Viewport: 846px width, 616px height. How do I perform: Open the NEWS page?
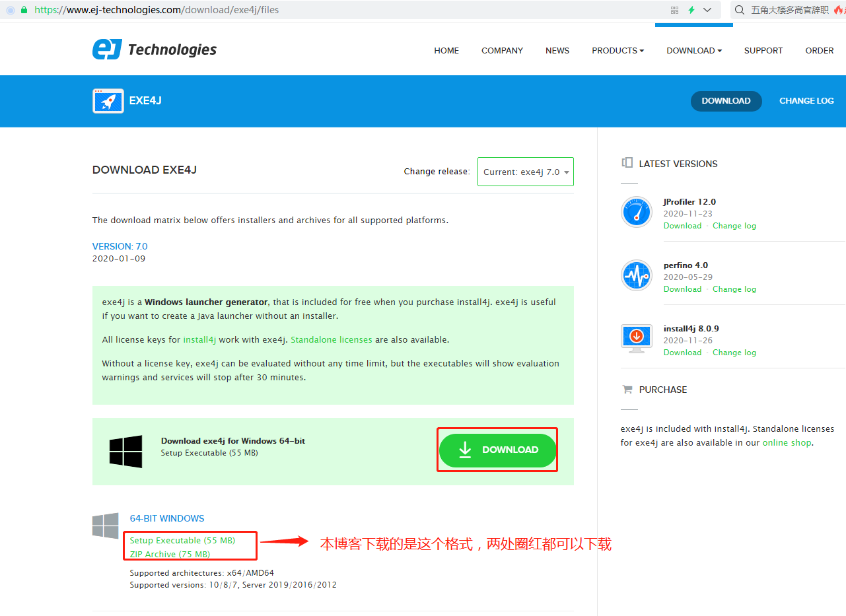[557, 50]
